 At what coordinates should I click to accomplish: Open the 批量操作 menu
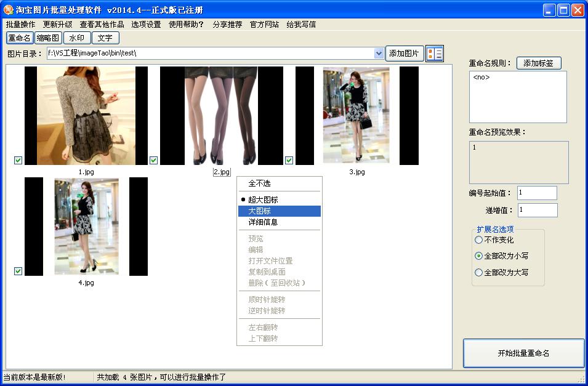click(19, 25)
